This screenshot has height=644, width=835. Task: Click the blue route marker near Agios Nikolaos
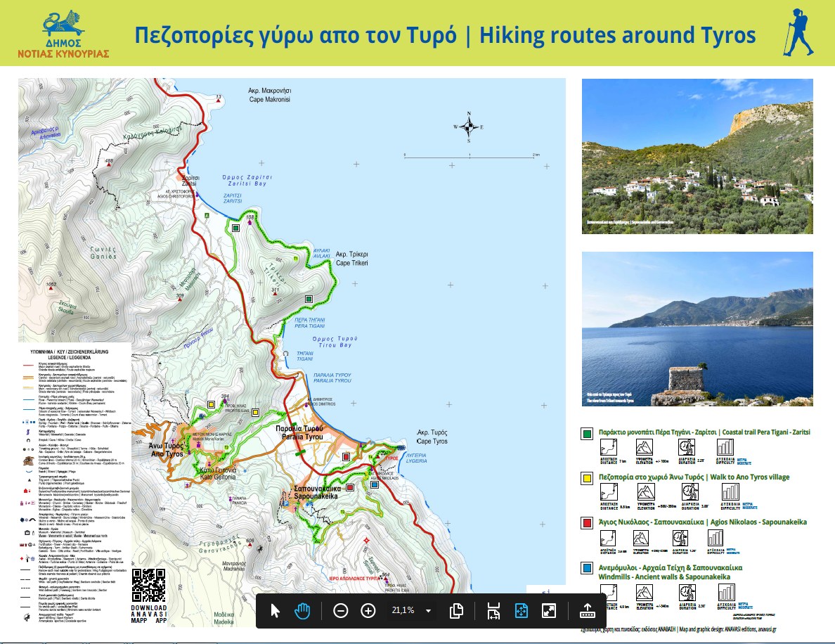tap(375, 484)
